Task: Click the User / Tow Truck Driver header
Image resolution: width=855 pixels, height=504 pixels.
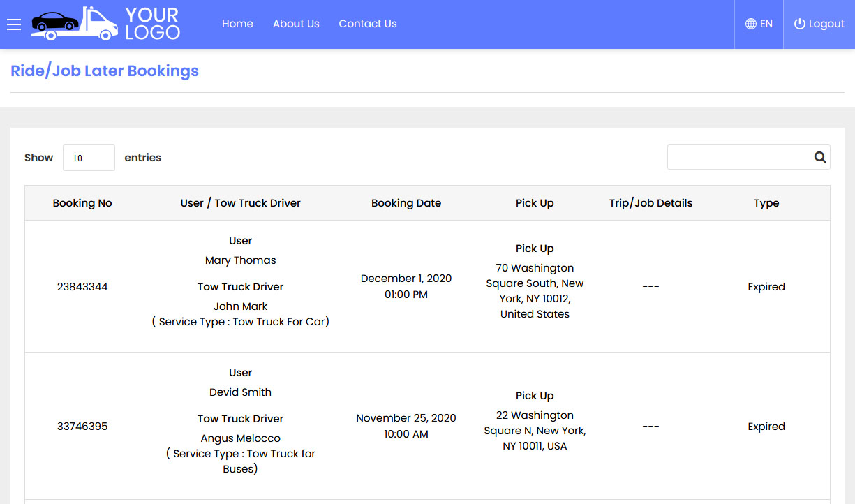Action: click(240, 203)
